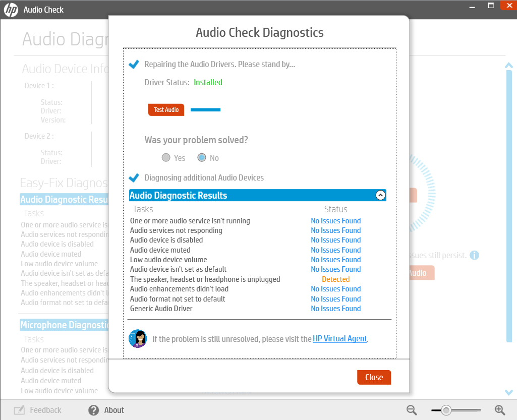
Task: Collapse the Audio Diagnostic Results section
Action: (380, 195)
